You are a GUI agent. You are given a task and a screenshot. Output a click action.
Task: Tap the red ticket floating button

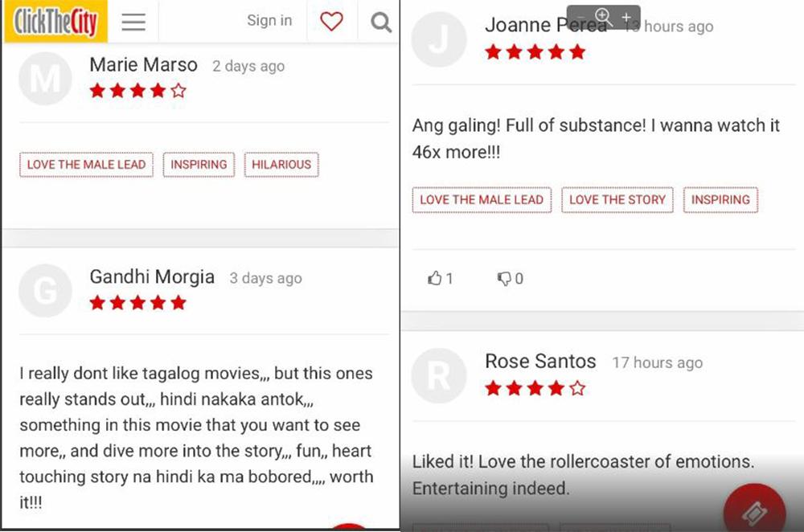point(754,511)
